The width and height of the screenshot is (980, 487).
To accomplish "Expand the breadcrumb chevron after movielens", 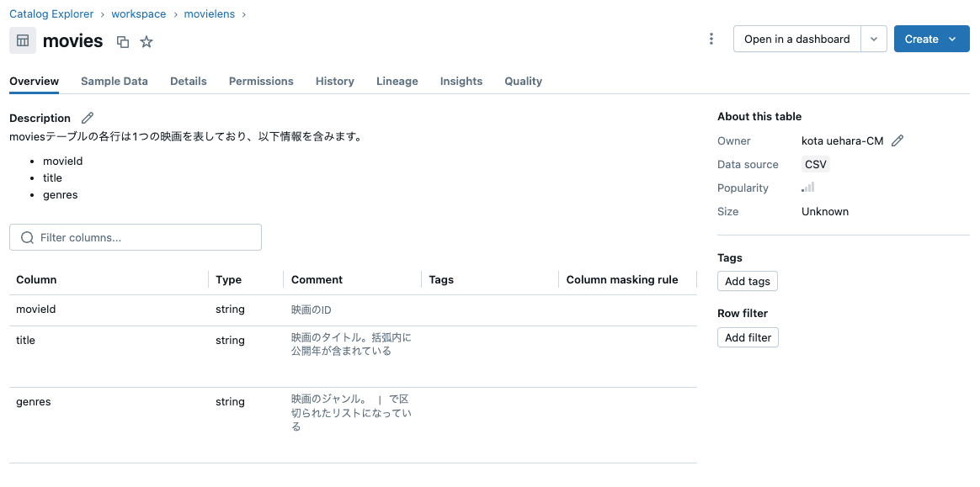I will (243, 13).
